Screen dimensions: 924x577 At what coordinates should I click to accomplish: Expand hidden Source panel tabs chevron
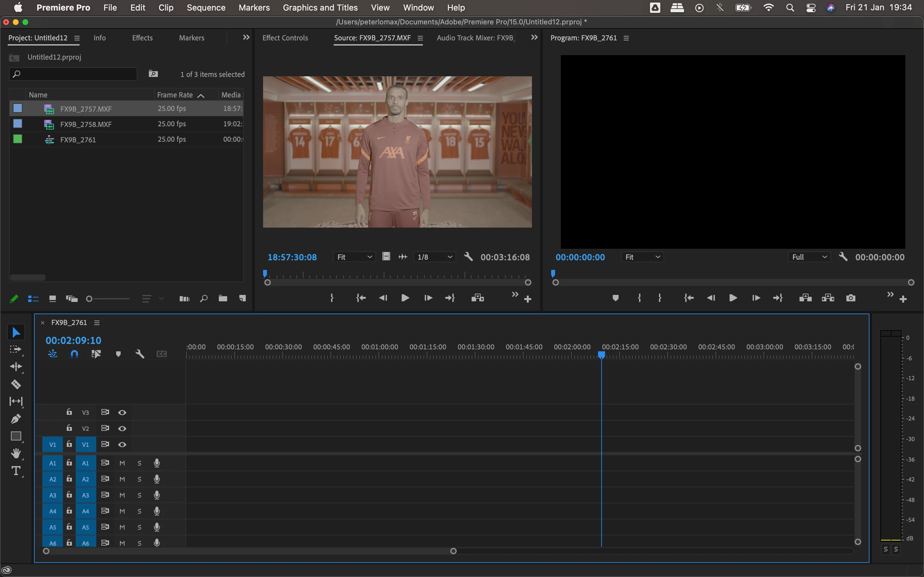(534, 38)
